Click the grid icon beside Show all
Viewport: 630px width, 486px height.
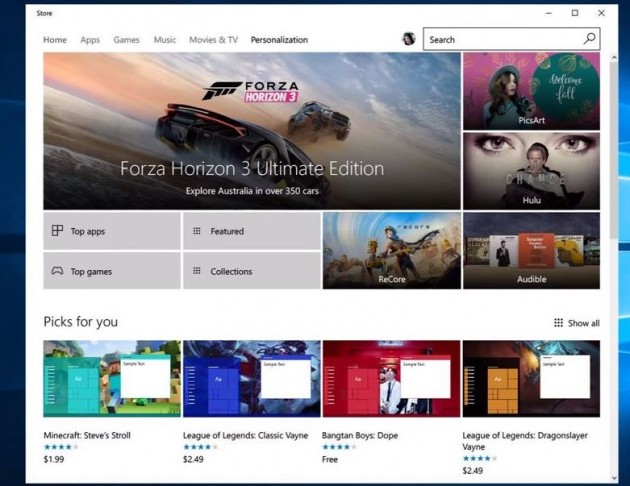tap(558, 323)
